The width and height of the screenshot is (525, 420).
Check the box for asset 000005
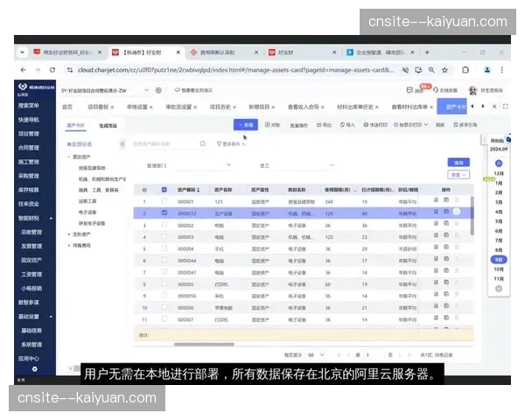coord(164,283)
